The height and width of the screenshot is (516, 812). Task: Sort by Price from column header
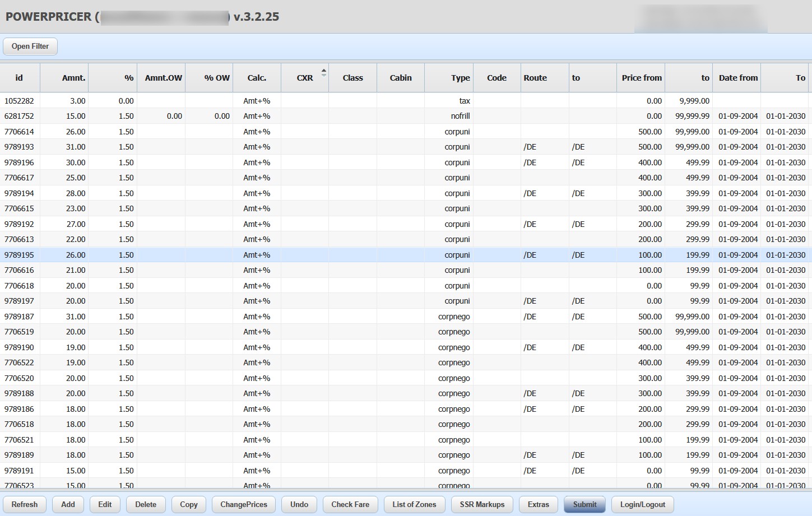click(x=641, y=78)
